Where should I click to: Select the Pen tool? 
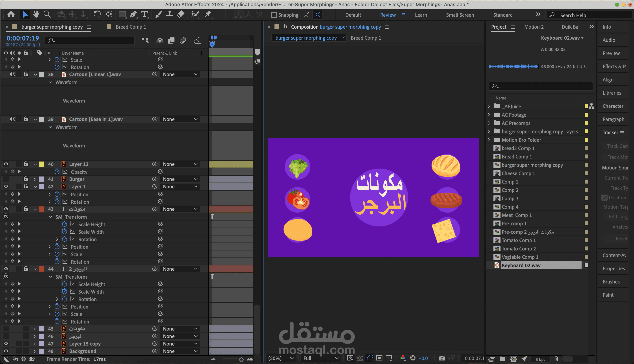(x=133, y=15)
